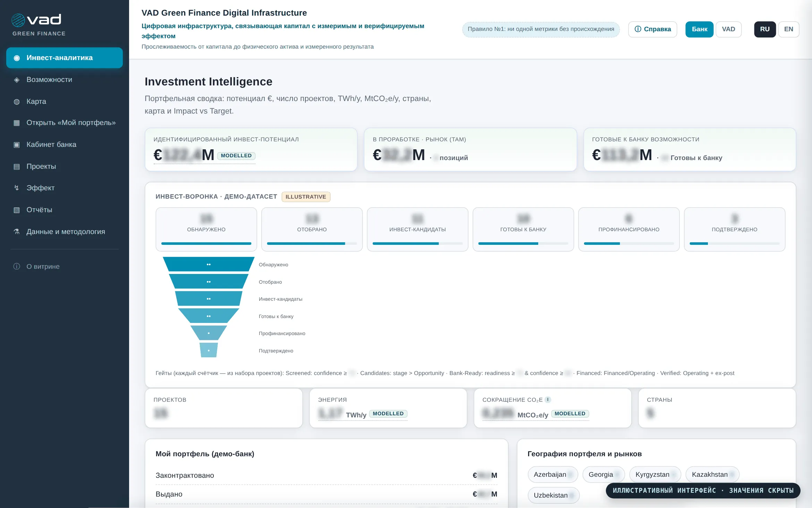Click the Отобрано funnel chart segment
The image size is (812, 508).
click(x=209, y=282)
